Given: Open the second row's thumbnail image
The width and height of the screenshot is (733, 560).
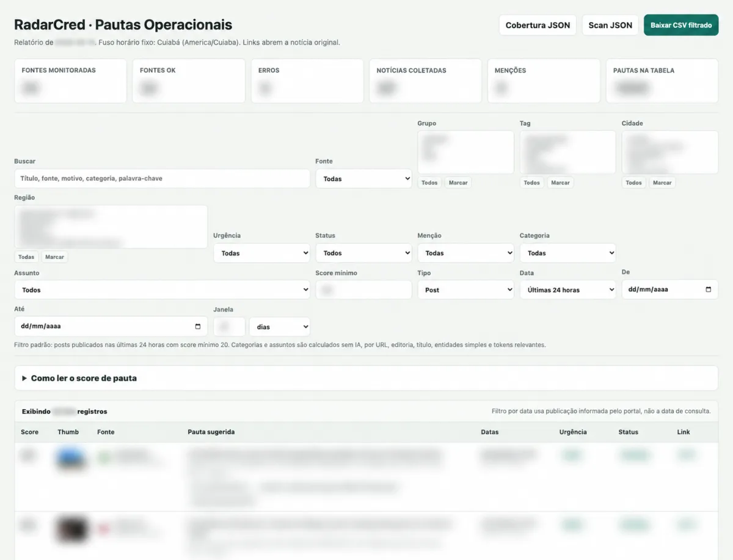Looking at the screenshot, I should coord(72,529).
